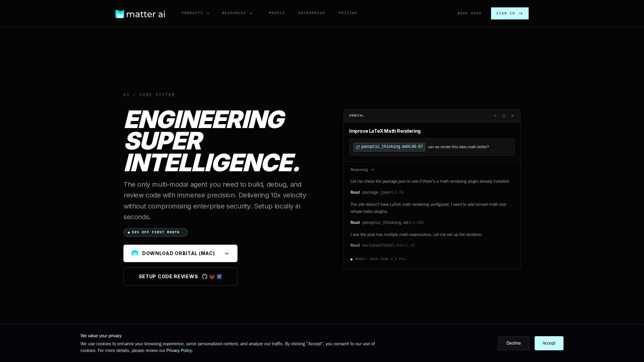Expand the Products dropdown menu

click(x=196, y=13)
